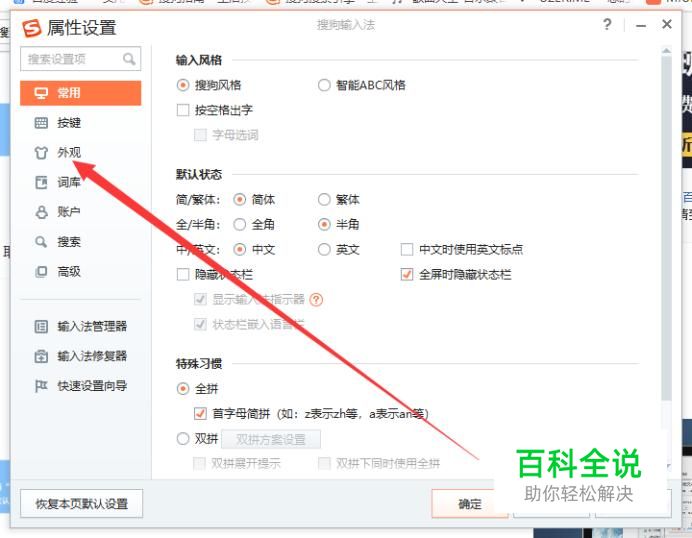Switch to the 词库 tab

(x=81, y=182)
